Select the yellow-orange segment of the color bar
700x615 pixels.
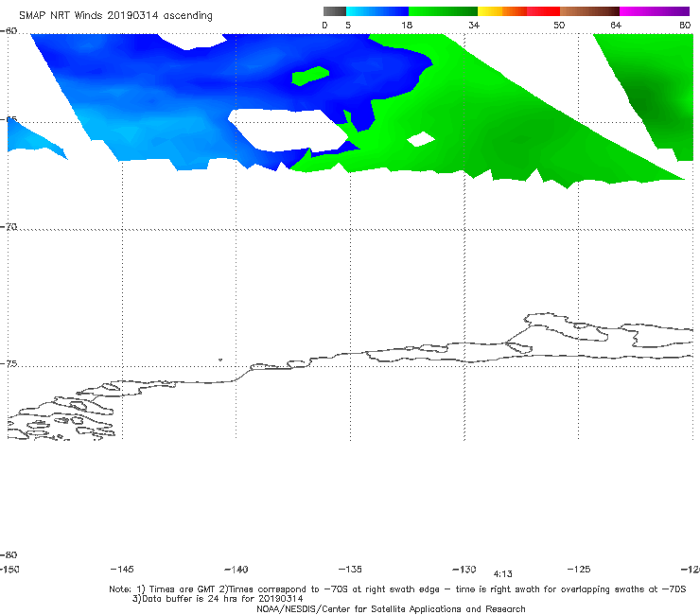(x=502, y=11)
